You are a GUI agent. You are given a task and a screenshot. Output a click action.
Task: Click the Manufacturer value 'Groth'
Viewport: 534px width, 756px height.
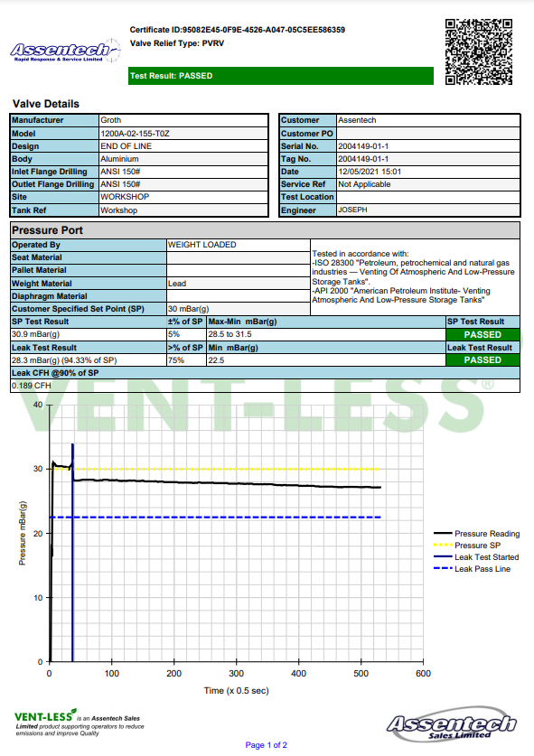pyautogui.click(x=111, y=120)
